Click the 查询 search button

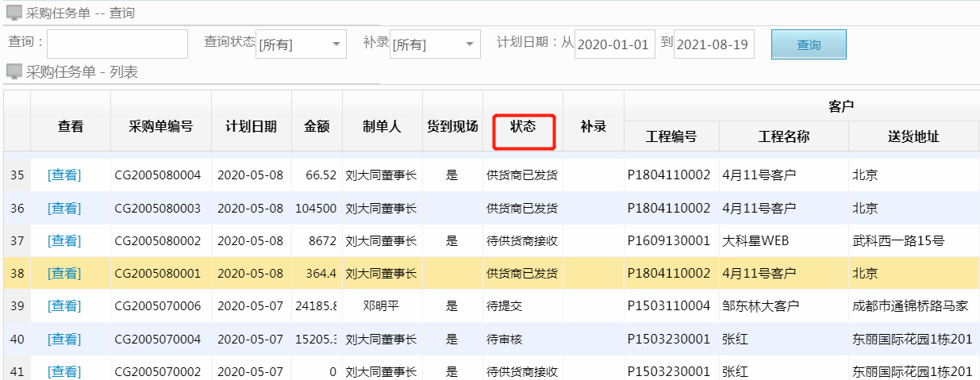click(x=809, y=44)
